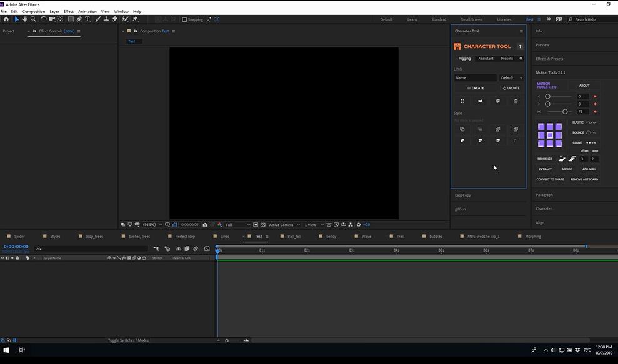
Task: Open the Active Camera dropdown
Action: click(x=284, y=225)
